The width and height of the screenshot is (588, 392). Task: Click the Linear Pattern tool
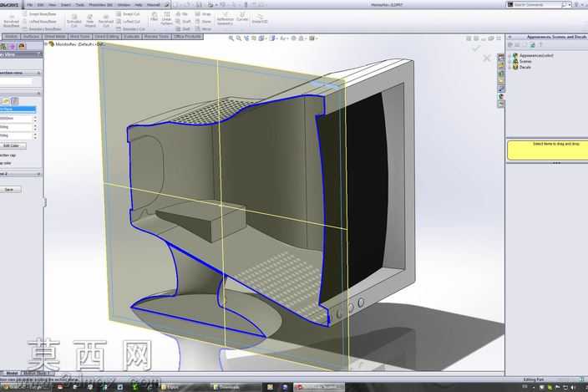166,18
